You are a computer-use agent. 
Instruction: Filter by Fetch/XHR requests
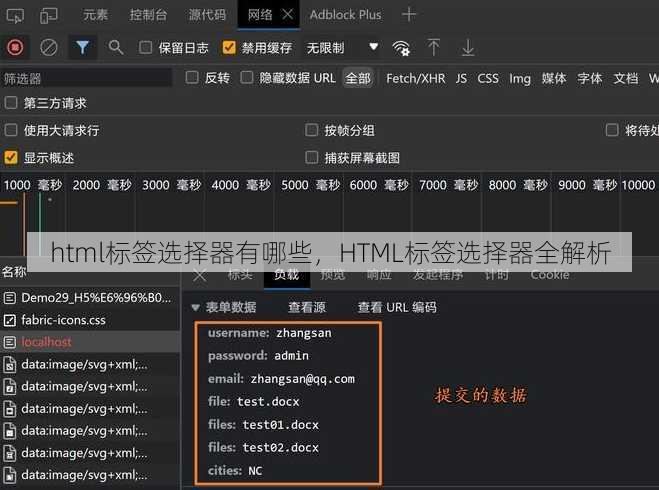click(x=415, y=78)
